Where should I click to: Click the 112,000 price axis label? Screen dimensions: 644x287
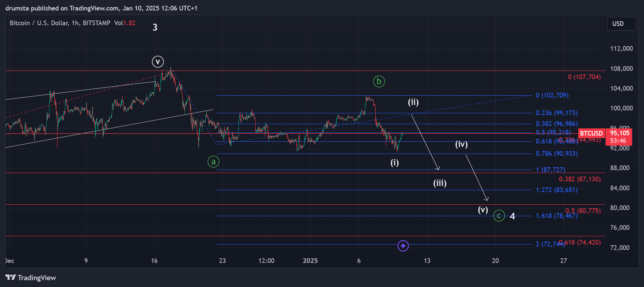click(x=621, y=49)
